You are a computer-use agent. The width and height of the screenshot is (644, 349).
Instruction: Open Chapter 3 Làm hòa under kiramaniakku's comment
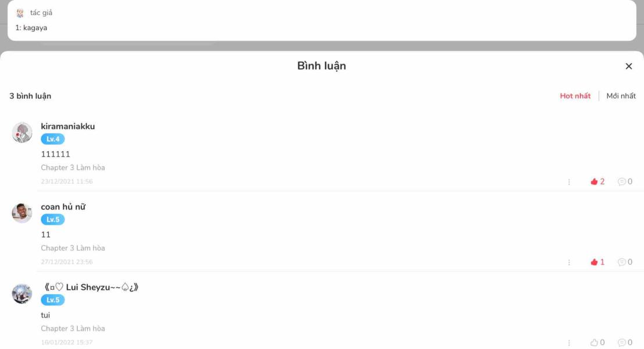pyautogui.click(x=73, y=168)
